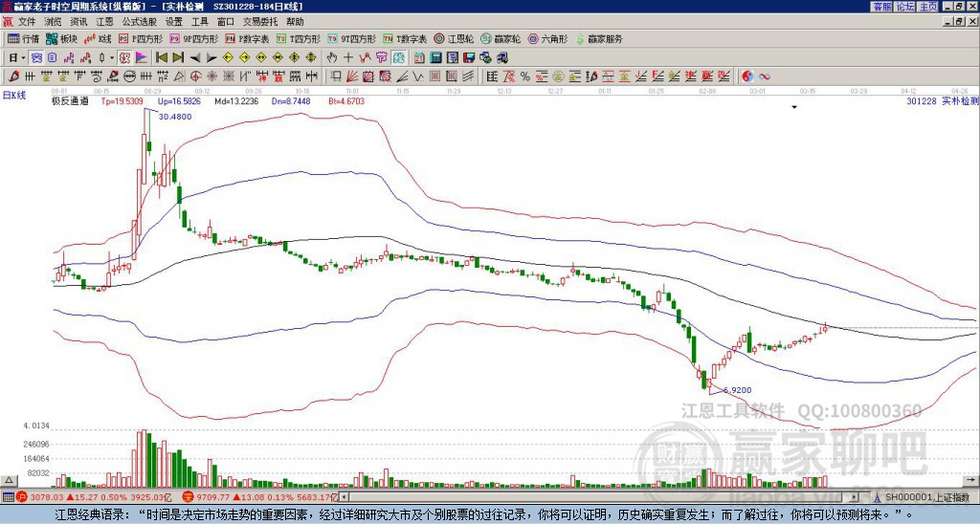Open the 交易委托 menu
This screenshot has width=980, height=524.
point(260,22)
